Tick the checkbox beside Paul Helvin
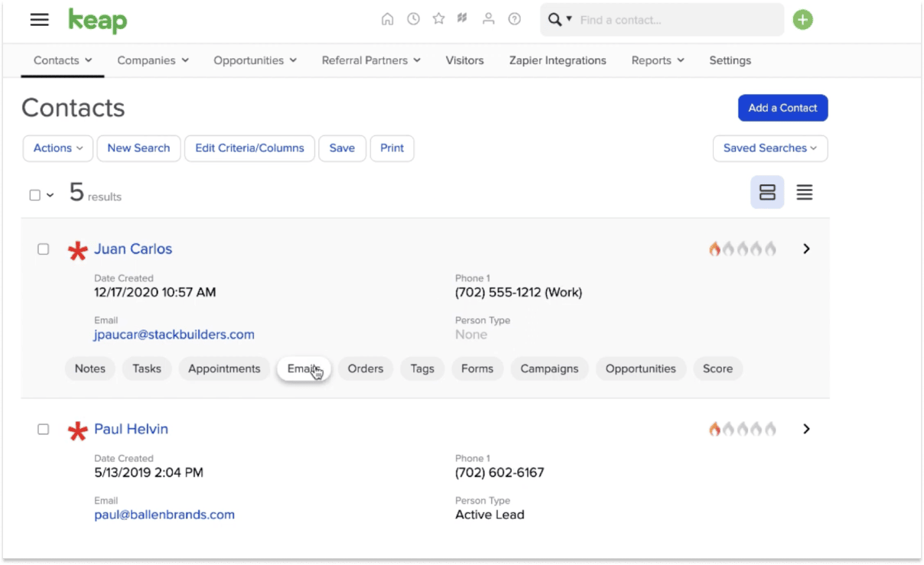This screenshot has width=924, height=565. coord(42,429)
